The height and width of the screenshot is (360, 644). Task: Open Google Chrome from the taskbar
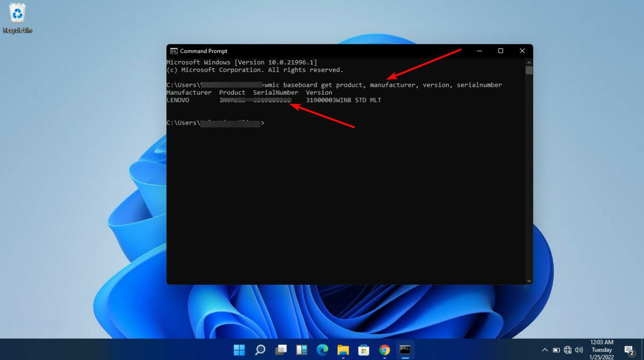(x=384, y=350)
